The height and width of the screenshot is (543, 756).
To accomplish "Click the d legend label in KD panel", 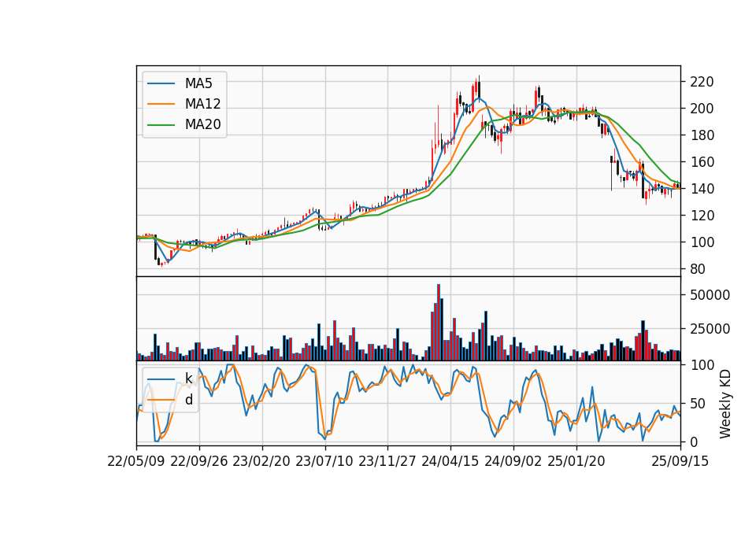I will pos(188,400).
